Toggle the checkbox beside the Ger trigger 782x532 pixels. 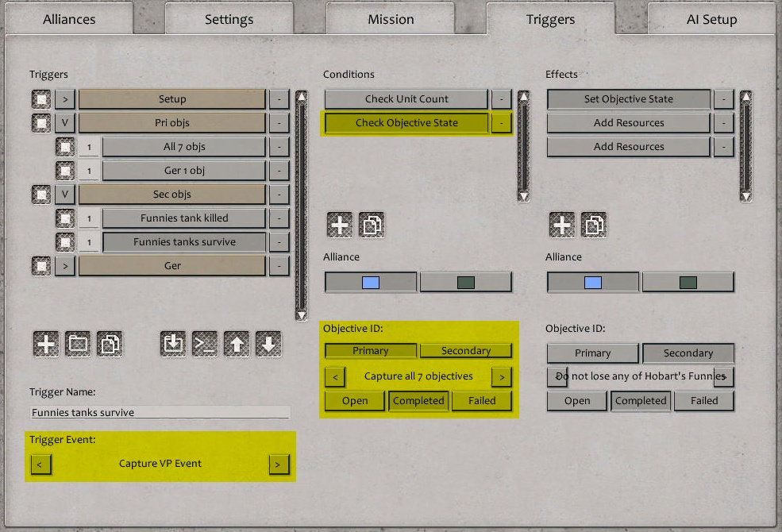coord(41,265)
